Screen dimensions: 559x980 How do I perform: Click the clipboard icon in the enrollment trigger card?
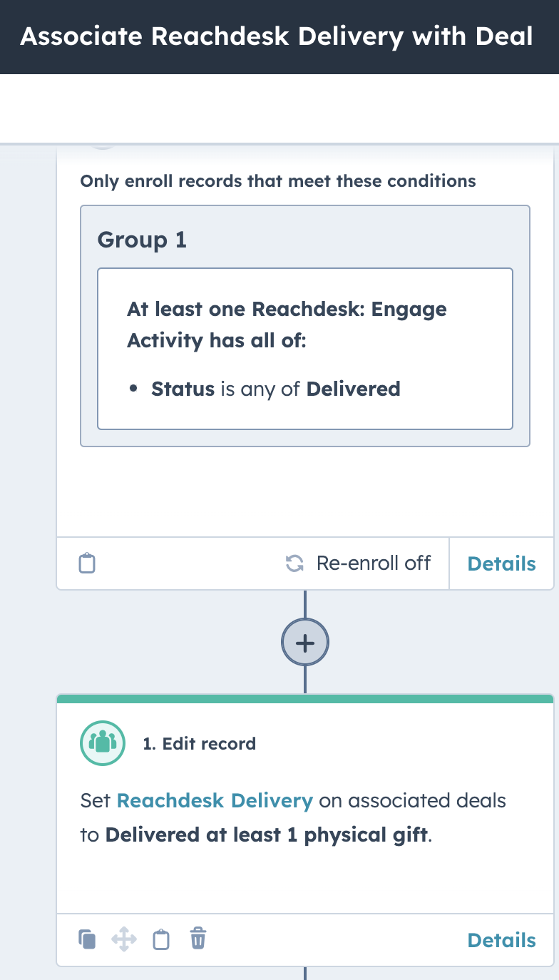(x=86, y=563)
